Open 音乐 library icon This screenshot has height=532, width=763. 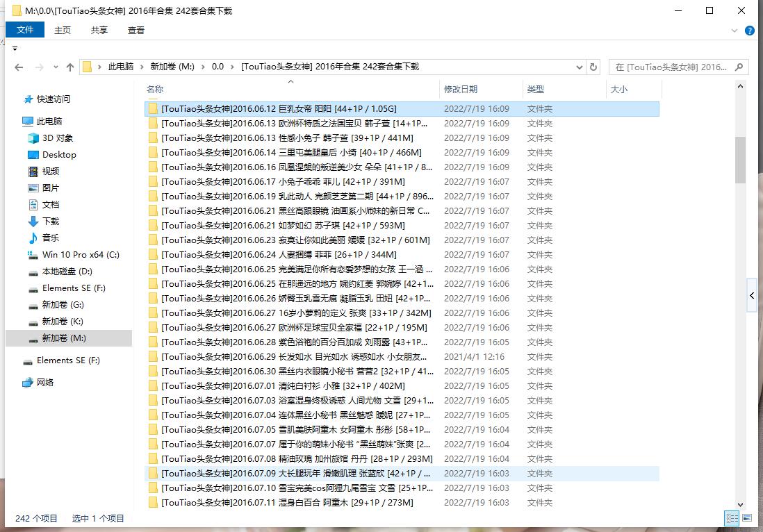pos(33,238)
